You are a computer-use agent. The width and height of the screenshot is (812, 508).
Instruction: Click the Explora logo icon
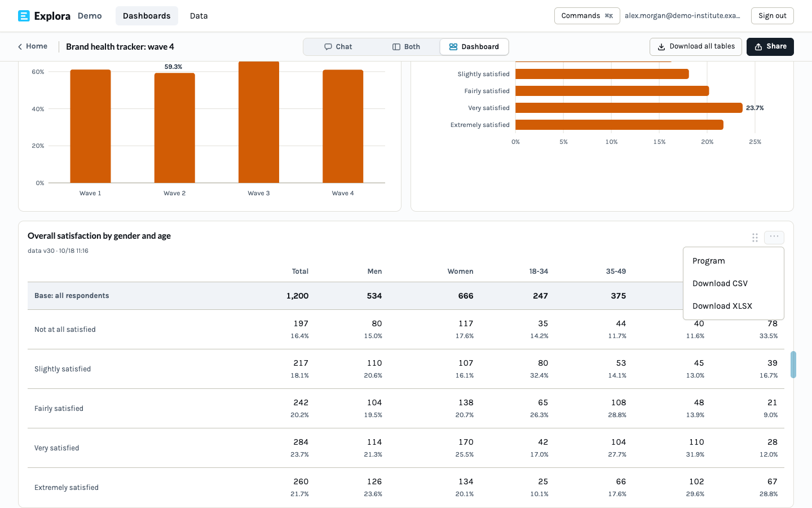pos(24,16)
